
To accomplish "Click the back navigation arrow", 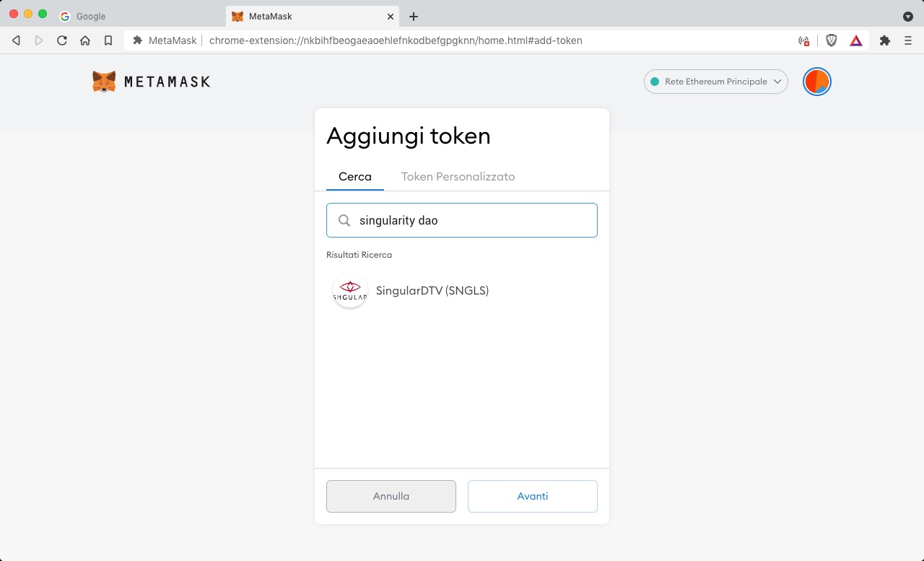I will pyautogui.click(x=16, y=40).
